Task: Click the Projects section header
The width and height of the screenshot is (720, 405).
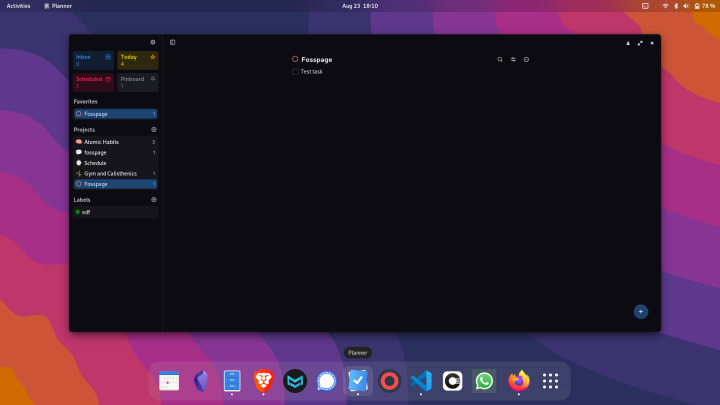Action: (84, 129)
